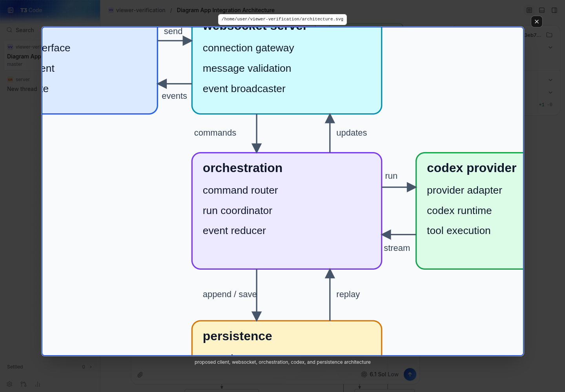Click the architecture.svg file path label
565x392 pixels.
click(x=282, y=19)
